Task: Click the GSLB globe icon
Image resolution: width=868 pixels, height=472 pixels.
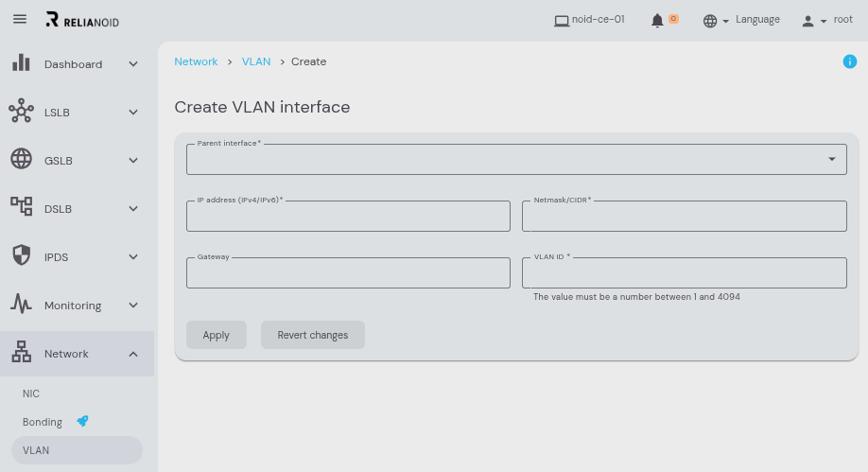Action: click(x=21, y=159)
